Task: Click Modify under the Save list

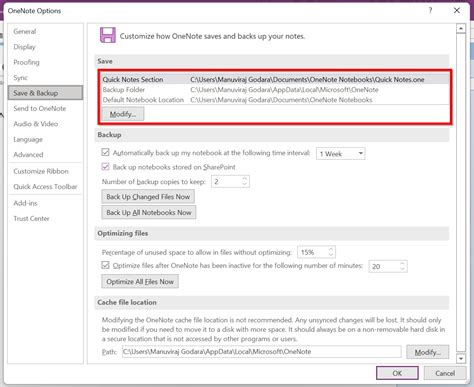Action: click(123, 114)
